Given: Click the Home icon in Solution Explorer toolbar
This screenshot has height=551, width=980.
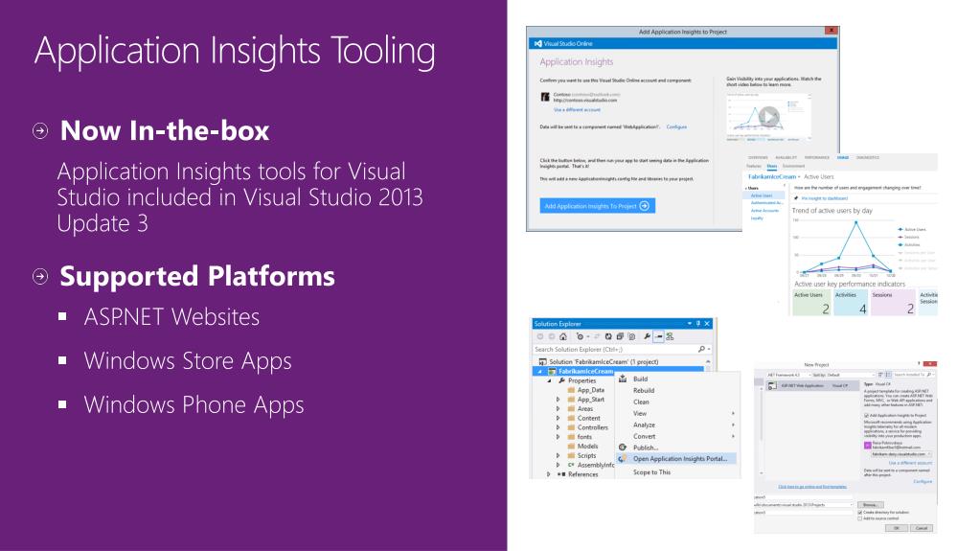Looking at the screenshot, I should tap(563, 336).
